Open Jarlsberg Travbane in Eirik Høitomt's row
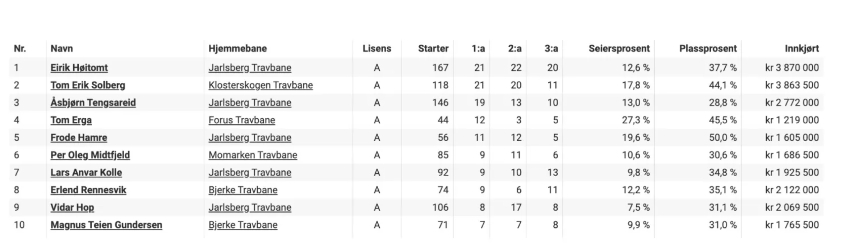The width and height of the screenshot is (868, 246). [250, 68]
